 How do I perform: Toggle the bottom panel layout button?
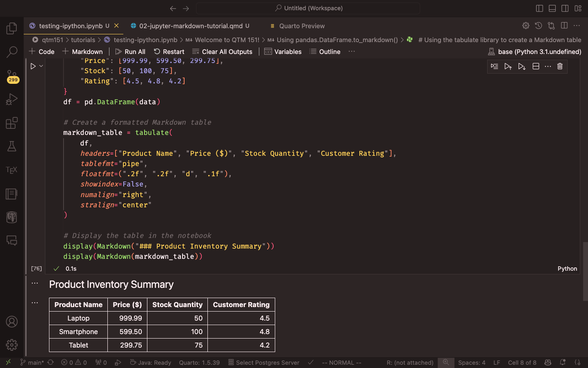[x=552, y=8]
